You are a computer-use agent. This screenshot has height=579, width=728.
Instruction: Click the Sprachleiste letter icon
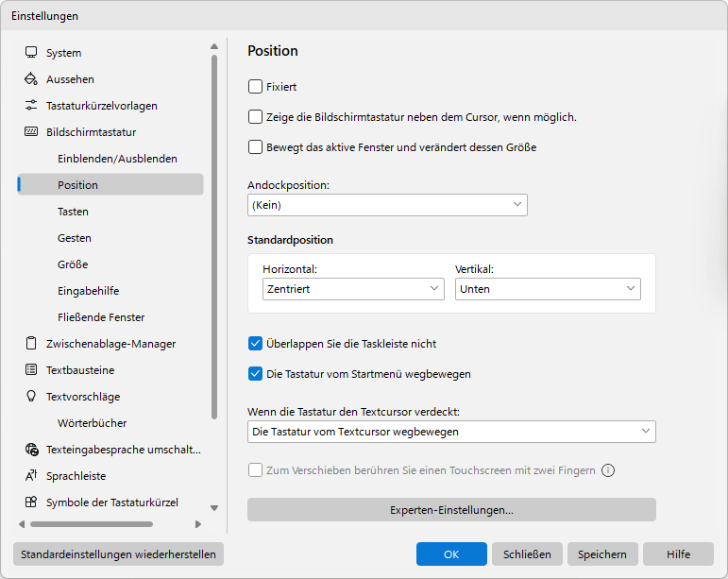pyautogui.click(x=31, y=476)
